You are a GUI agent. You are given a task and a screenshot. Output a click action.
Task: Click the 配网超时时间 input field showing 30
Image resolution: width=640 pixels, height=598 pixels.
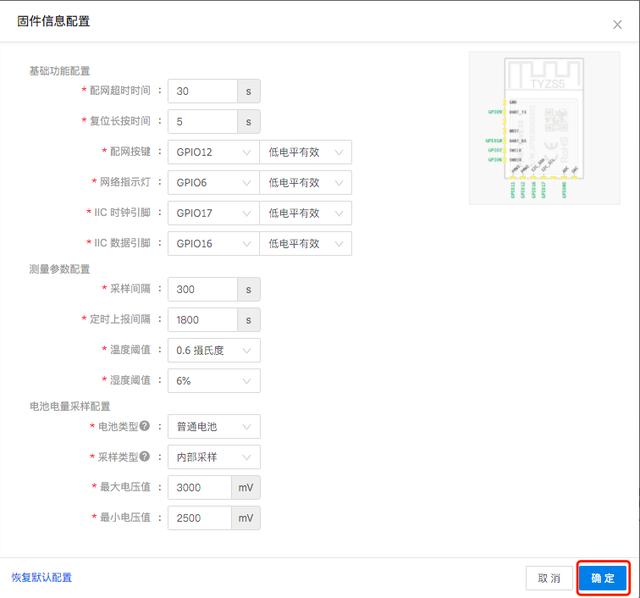(x=203, y=91)
